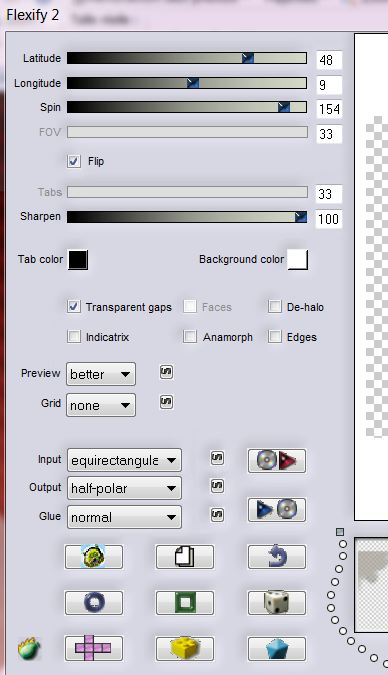Viewport: 388px width, 675px height.
Task: Click the copy pages icon button
Action: (x=185, y=557)
